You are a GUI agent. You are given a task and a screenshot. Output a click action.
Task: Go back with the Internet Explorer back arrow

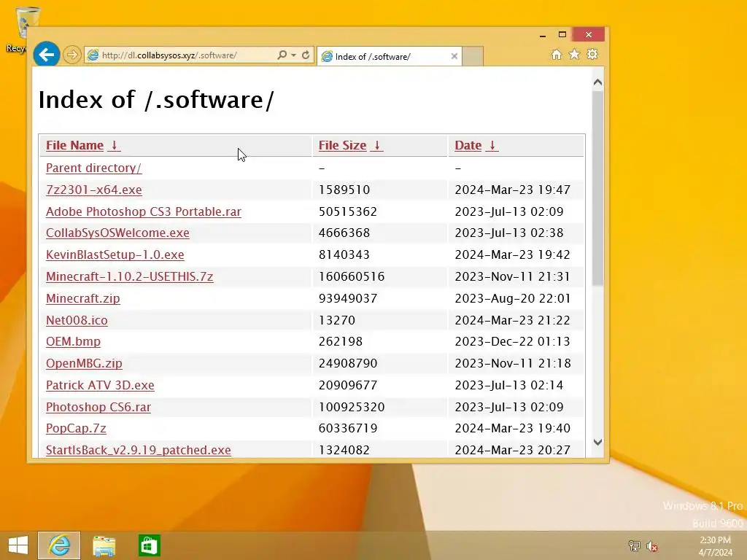pyautogui.click(x=47, y=55)
